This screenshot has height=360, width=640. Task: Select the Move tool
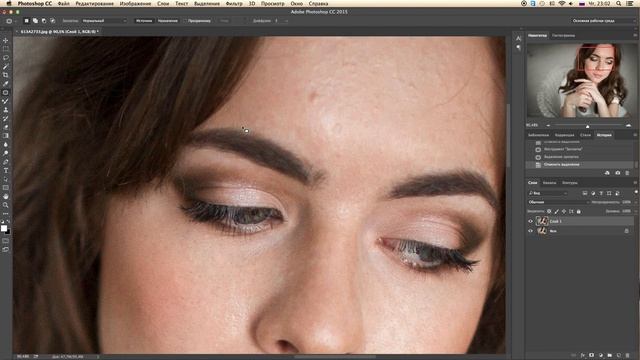click(x=6, y=40)
